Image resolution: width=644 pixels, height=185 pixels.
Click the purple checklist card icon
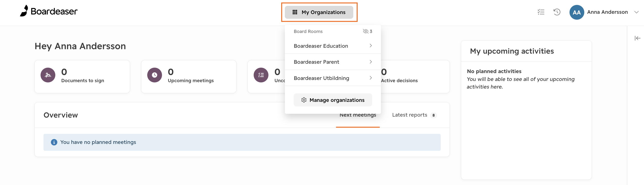click(261, 75)
